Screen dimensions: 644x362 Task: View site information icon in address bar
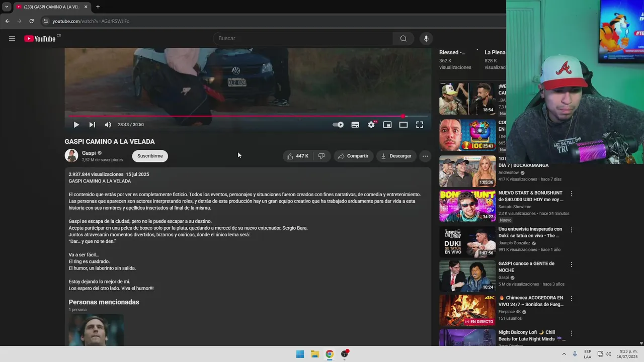tap(45, 21)
